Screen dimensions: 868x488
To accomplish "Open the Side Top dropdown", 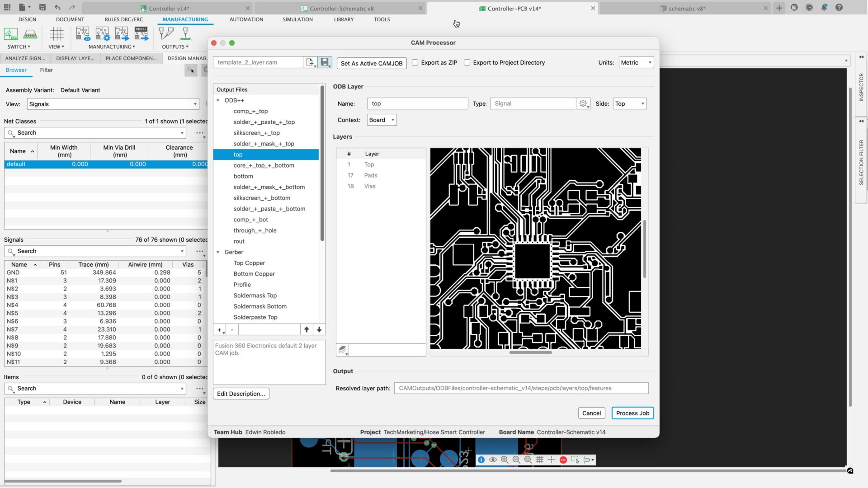I will click(x=629, y=103).
